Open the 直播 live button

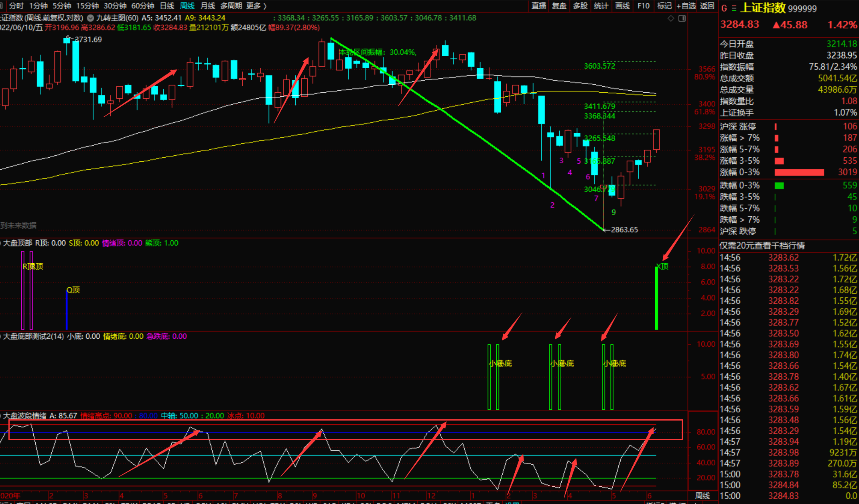tap(539, 6)
